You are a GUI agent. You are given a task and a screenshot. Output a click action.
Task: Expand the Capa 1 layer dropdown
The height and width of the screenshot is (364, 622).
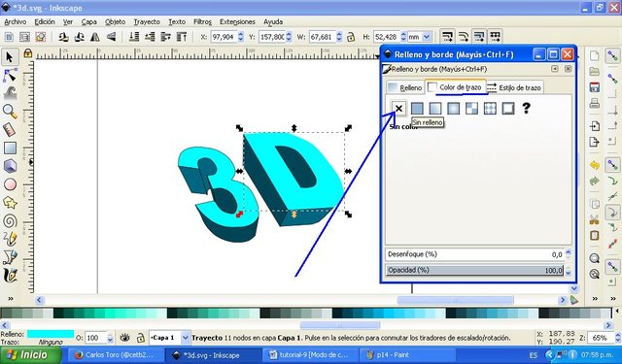click(x=186, y=338)
